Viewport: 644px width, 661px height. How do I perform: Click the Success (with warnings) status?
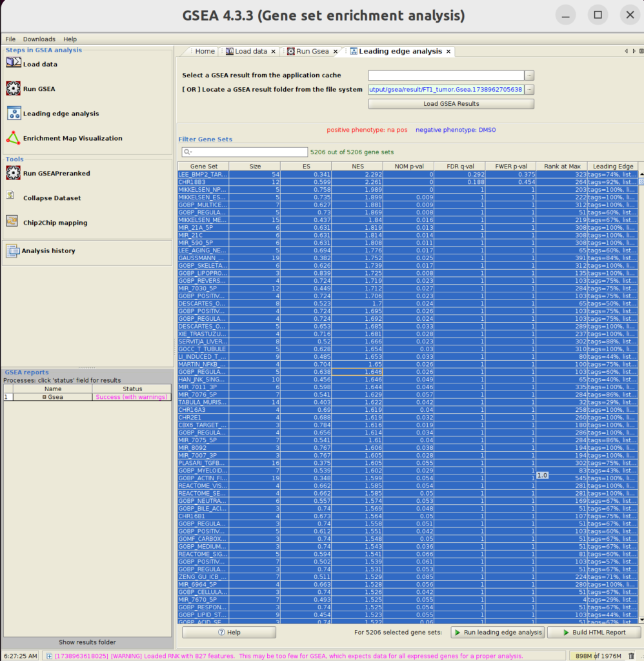point(132,397)
